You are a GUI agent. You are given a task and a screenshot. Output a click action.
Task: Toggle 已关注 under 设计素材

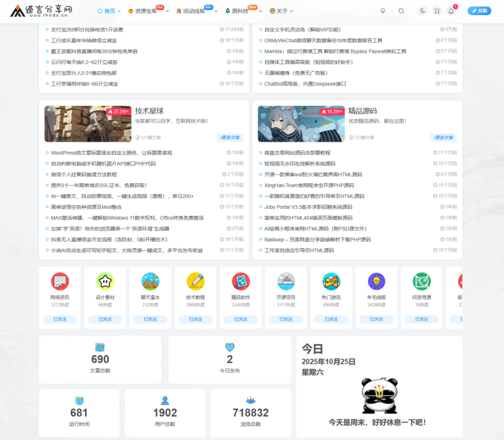[105, 319]
